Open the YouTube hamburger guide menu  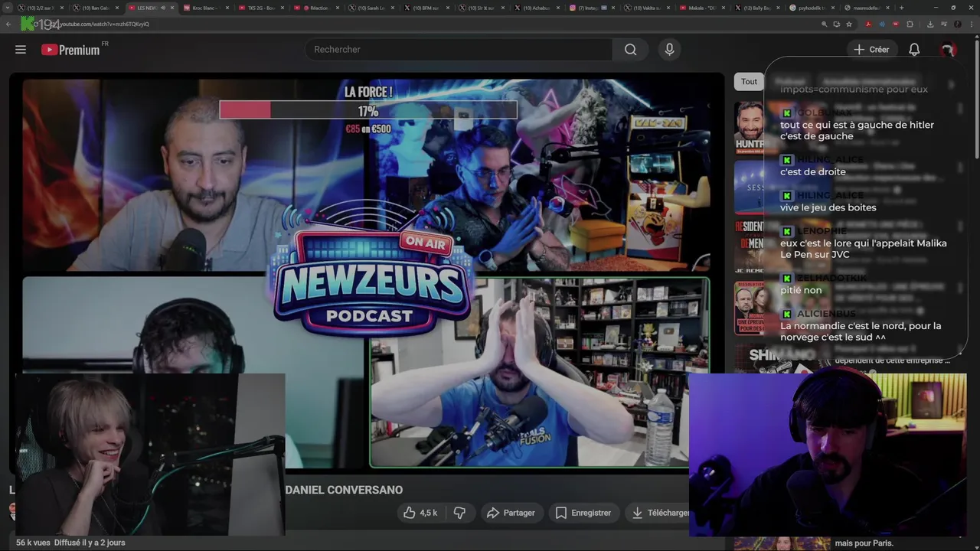(x=21, y=50)
